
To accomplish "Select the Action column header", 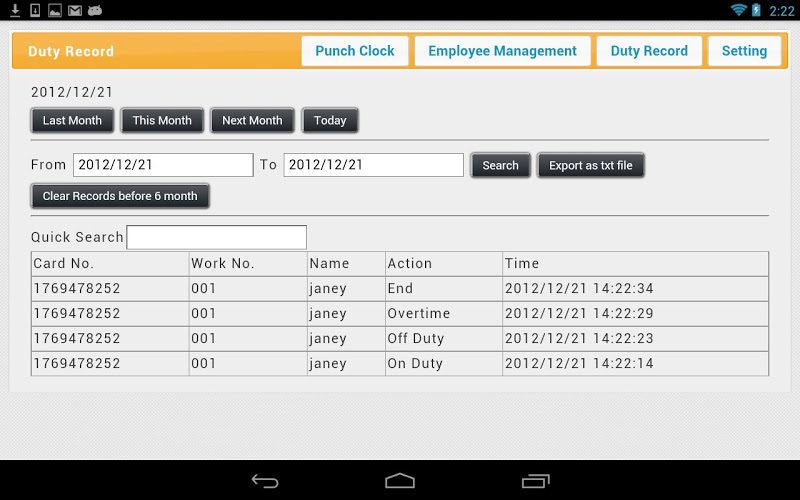I will pos(444,264).
